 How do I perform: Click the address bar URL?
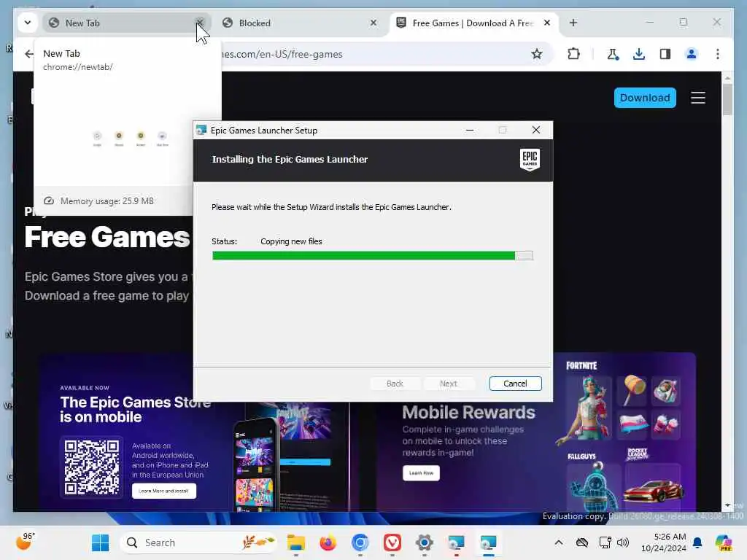tap(281, 54)
